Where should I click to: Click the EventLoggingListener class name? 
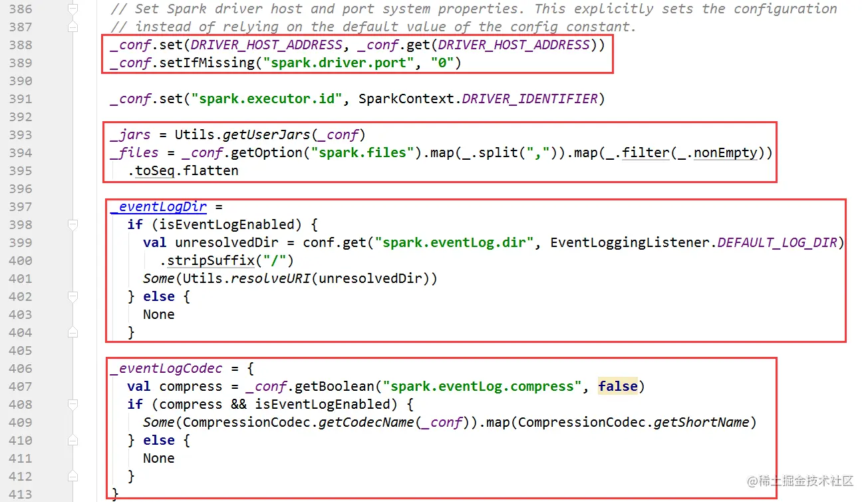point(629,243)
